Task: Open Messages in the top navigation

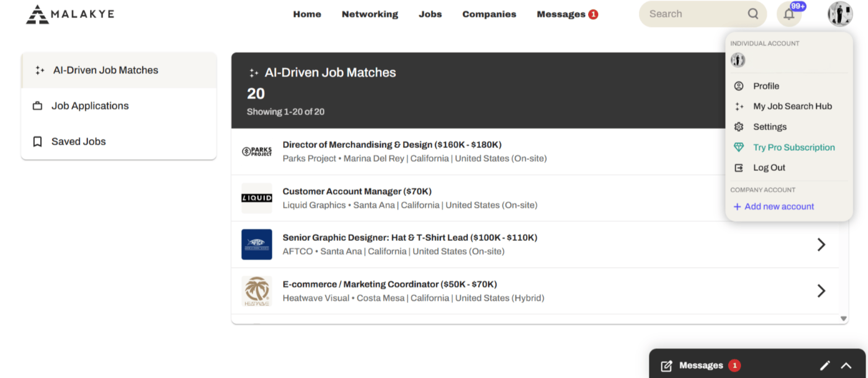Action: click(561, 14)
